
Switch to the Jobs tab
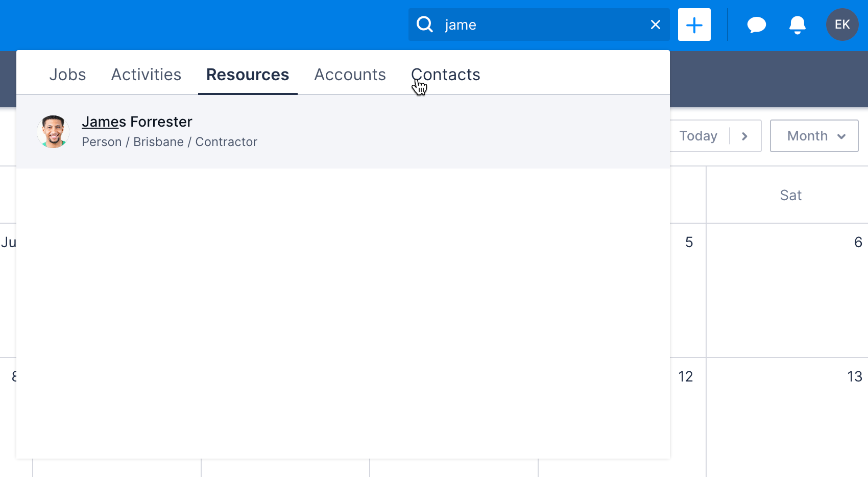[67, 75]
